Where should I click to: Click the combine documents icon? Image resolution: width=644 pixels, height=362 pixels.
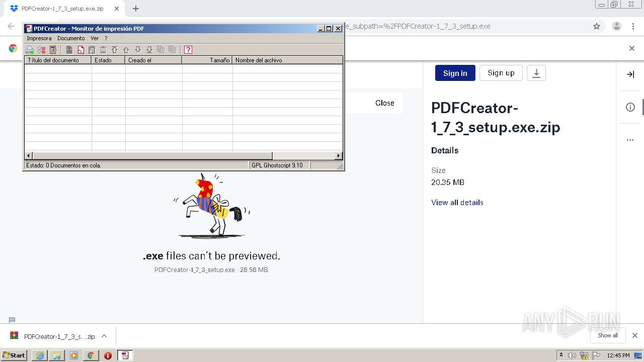[x=161, y=50]
